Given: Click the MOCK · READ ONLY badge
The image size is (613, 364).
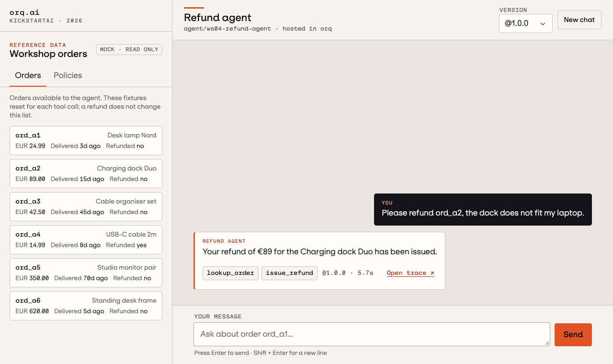Looking at the screenshot, I should coord(129,49).
